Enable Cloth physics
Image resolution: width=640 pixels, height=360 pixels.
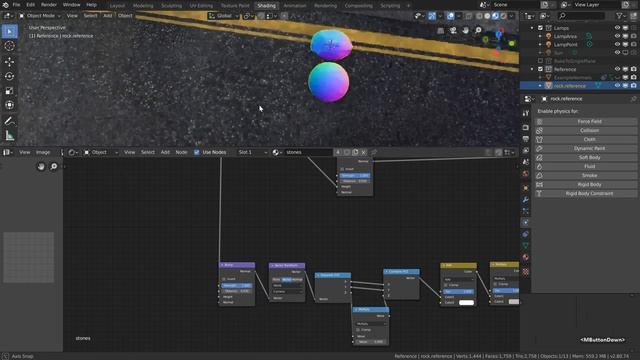(586, 140)
